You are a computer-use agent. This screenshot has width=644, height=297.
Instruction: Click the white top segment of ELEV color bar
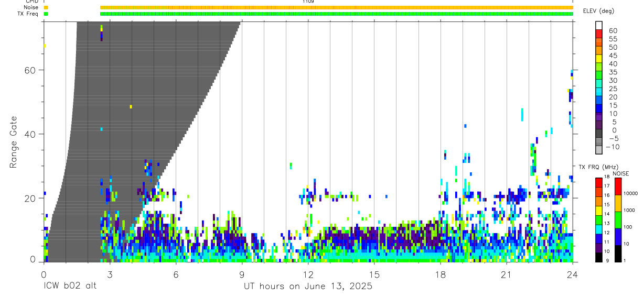click(x=599, y=26)
